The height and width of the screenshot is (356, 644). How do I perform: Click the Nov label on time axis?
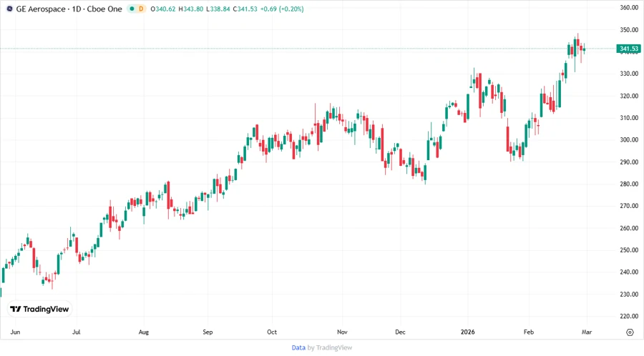(x=342, y=332)
